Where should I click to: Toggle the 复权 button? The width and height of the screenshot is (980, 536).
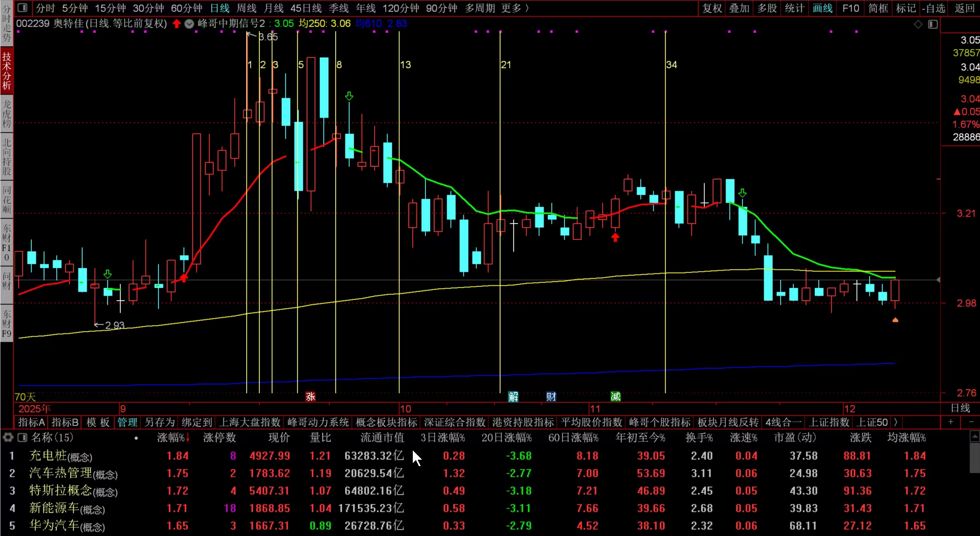pyautogui.click(x=712, y=8)
